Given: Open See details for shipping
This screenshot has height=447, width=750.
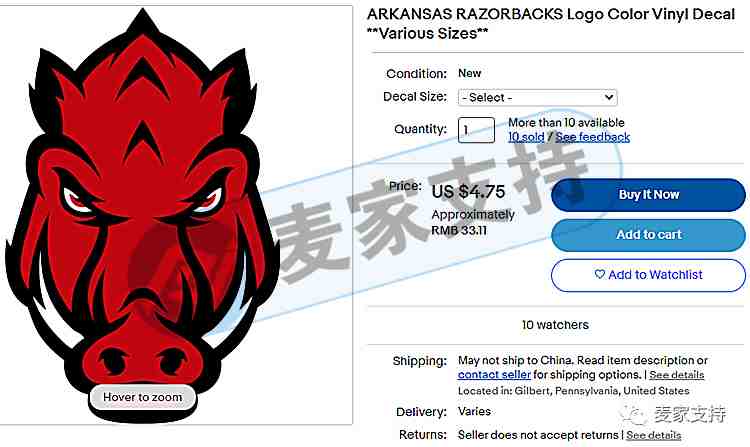Looking at the screenshot, I should click(x=676, y=375).
